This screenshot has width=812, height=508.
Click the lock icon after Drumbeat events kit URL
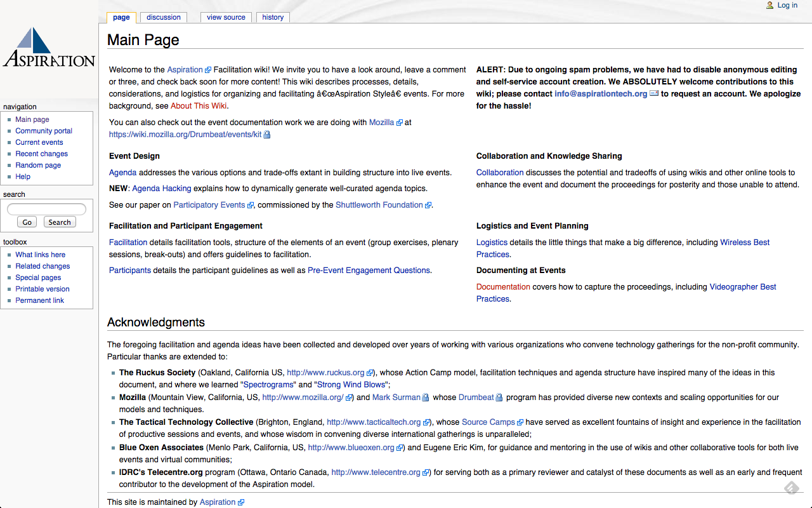point(267,135)
